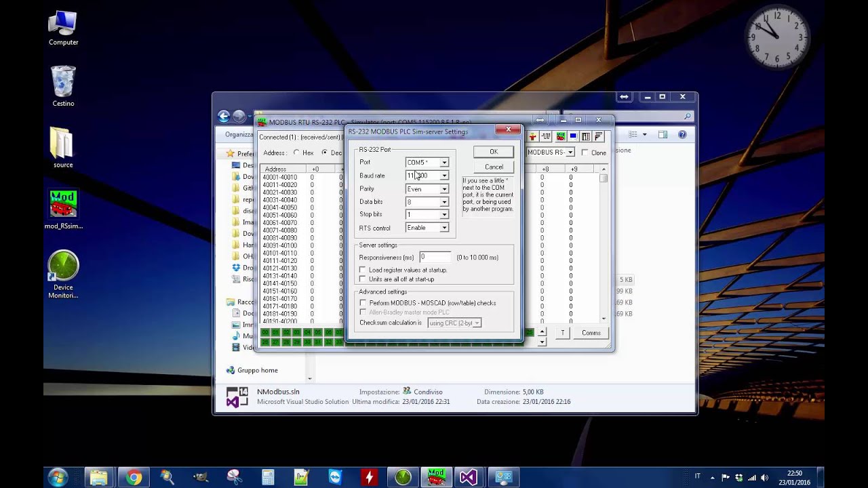868x488 pixels.
Task: Check Units are all off at start-up
Action: click(x=363, y=279)
